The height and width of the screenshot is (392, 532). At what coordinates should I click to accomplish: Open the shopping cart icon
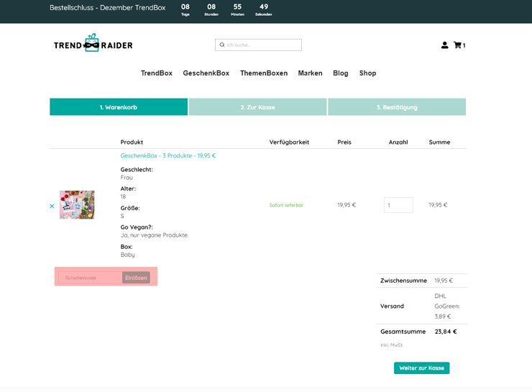pos(458,45)
